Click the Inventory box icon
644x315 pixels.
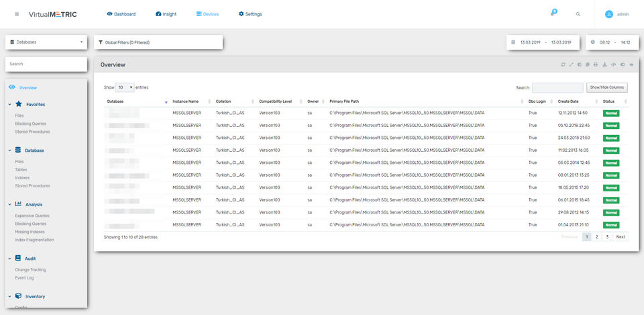(x=19, y=296)
